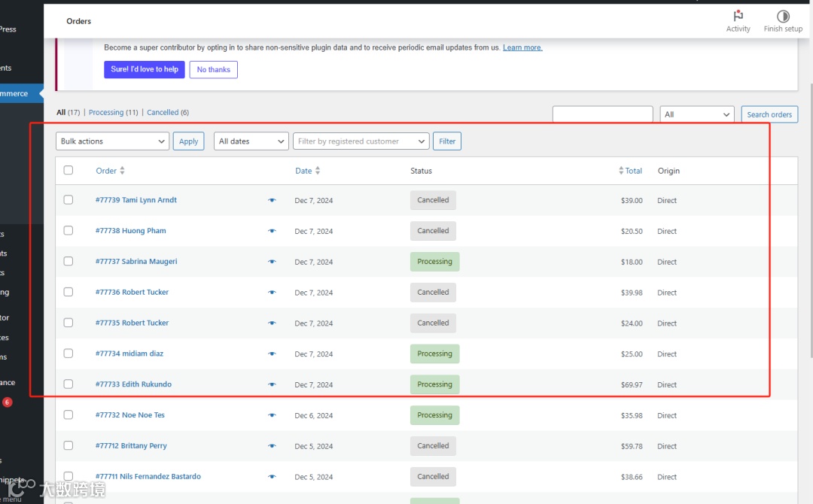Sort by Date column arrows
The width and height of the screenshot is (813, 504).
pyautogui.click(x=318, y=171)
